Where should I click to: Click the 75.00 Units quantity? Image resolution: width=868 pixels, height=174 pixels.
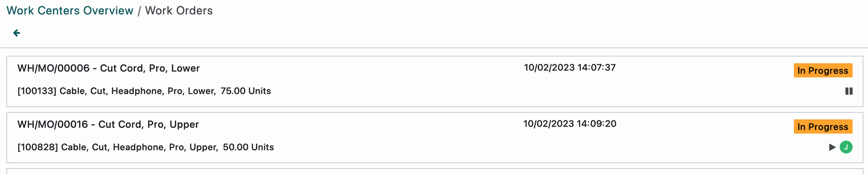245,91
